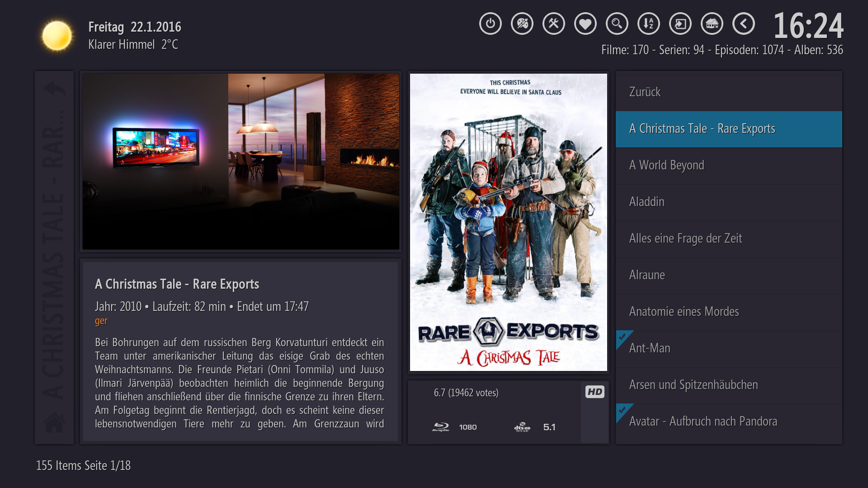Screen dimensions: 868x488
Task: Open the skin appearance palette icon
Action: tap(522, 23)
